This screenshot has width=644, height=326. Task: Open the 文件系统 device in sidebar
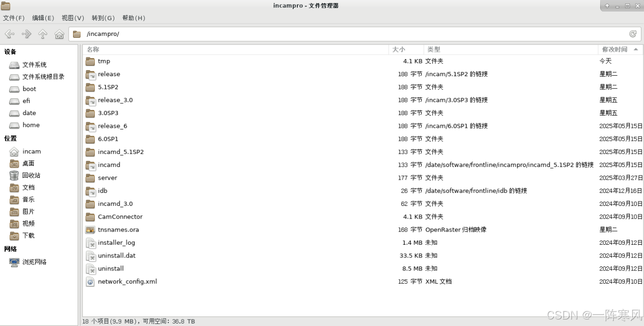[34, 65]
